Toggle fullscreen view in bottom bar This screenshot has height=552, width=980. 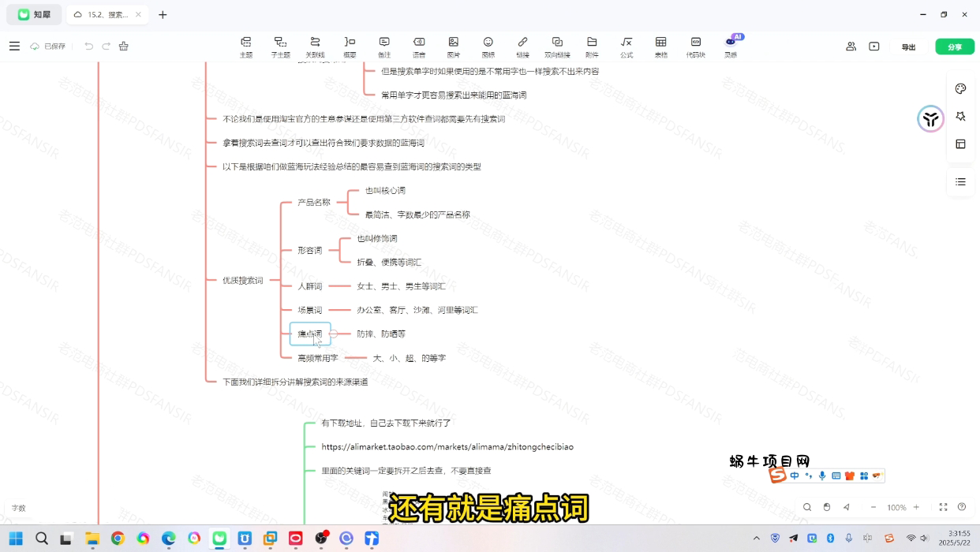tap(943, 507)
